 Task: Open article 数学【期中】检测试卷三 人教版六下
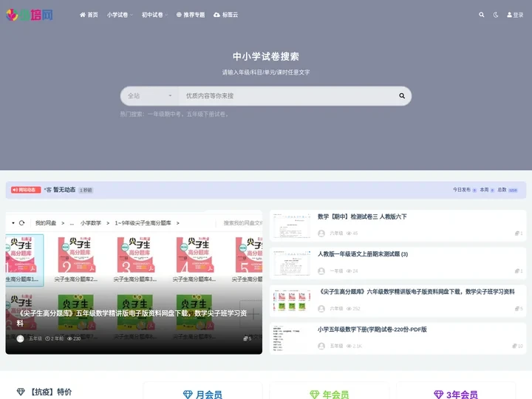(362, 216)
